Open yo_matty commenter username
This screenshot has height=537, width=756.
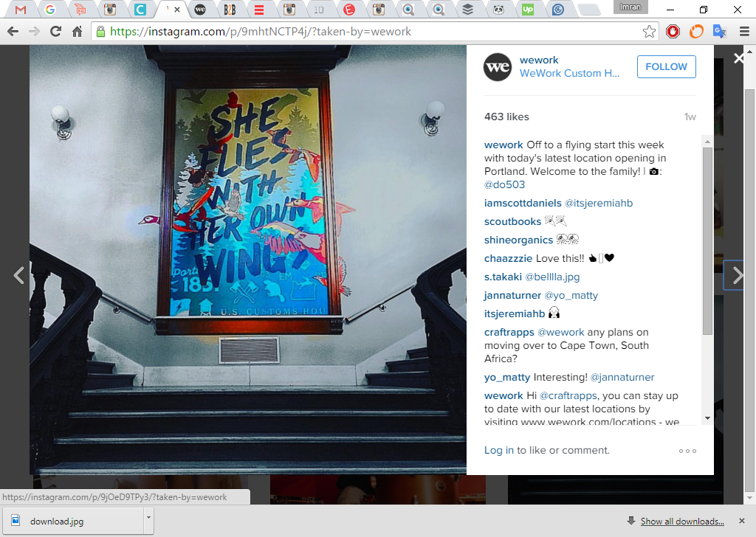506,378
